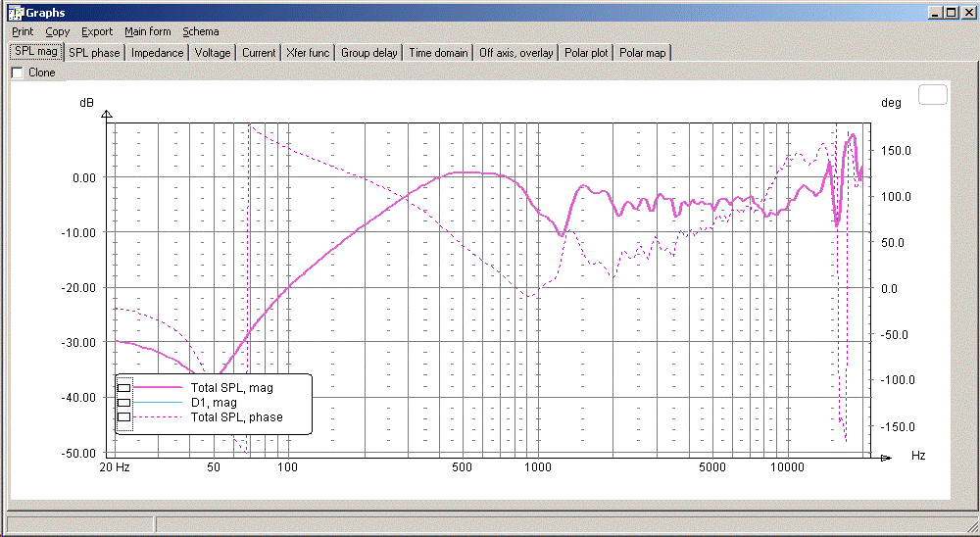Viewport: 980px width, 537px height.
Task: Open the Off axis, overlay tab
Action: 516,53
